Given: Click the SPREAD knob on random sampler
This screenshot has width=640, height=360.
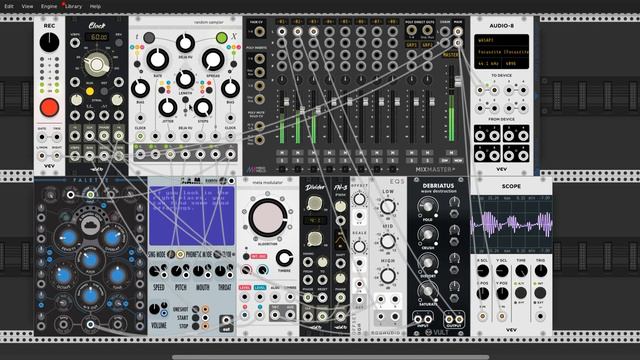Looking at the screenshot, I should click(213, 60).
